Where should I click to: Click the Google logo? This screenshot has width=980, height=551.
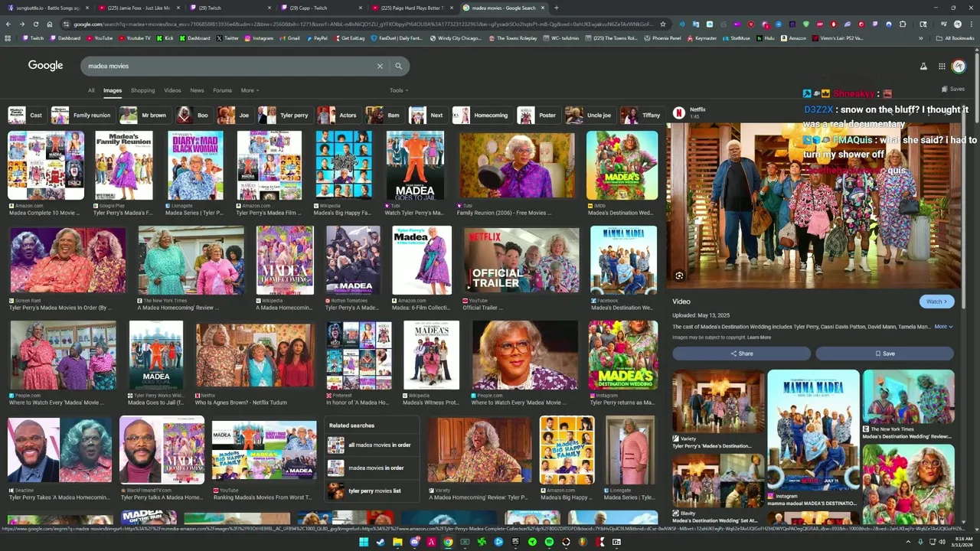tap(46, 66)
